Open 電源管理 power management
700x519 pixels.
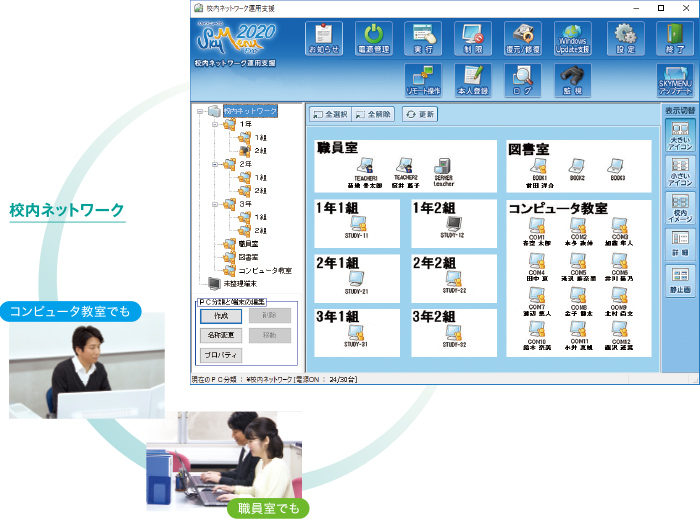pos(374,38)
